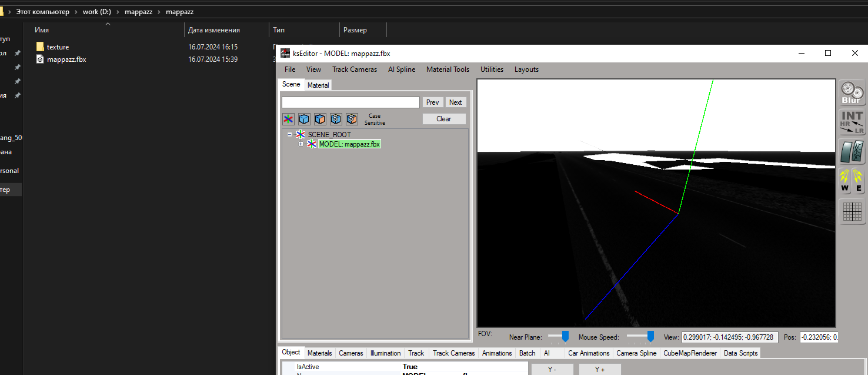Select the Object tab in bottom panel

[291, 352]
